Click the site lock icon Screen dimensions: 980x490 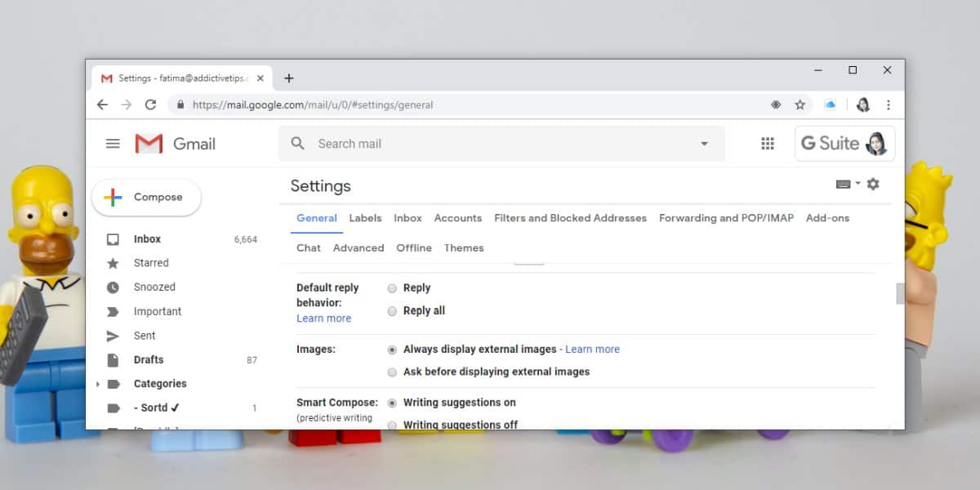pyautogui.click(x=180, y=105)
